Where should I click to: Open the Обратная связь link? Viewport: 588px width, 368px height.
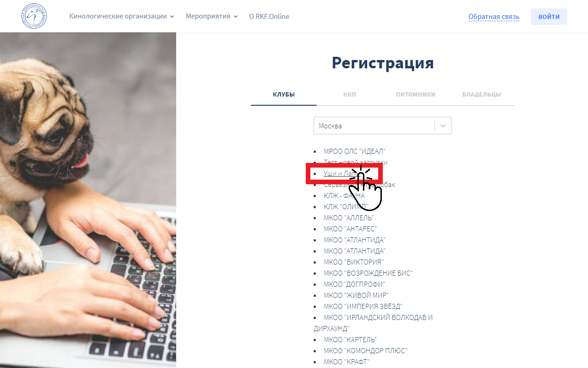(x=494, y=17)
